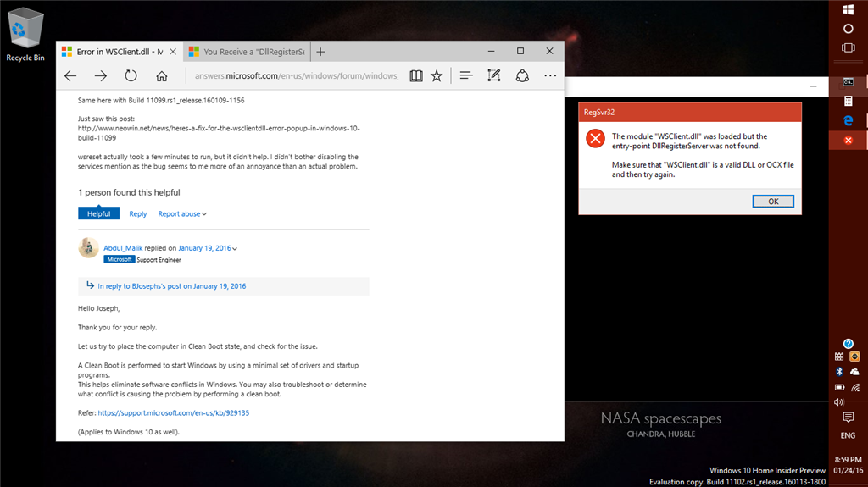The image size is (868, 487).
Task: Open Abdul_Malik's profile link
Action: pos(123,248)
